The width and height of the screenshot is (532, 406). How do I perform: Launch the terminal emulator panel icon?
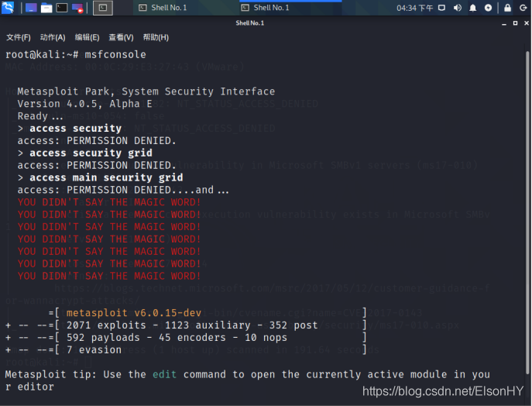pyautogui.click(x=62, y=8)
